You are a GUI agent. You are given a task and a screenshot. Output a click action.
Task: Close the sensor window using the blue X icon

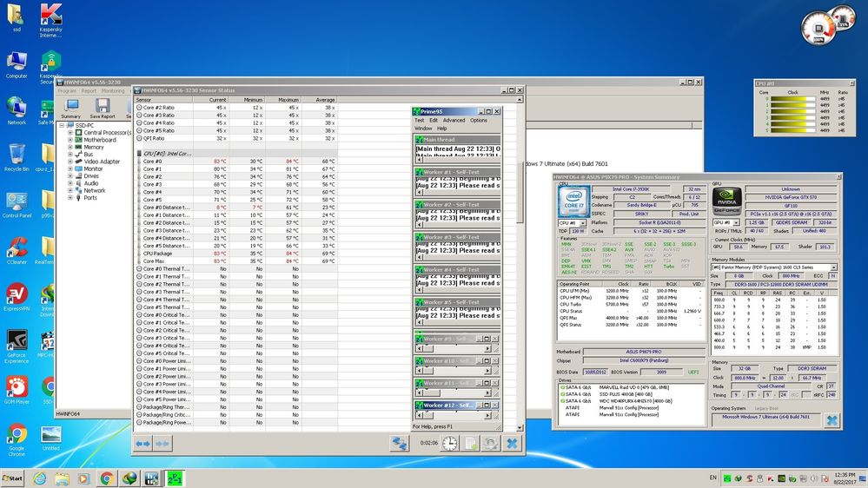pos(512,443)
